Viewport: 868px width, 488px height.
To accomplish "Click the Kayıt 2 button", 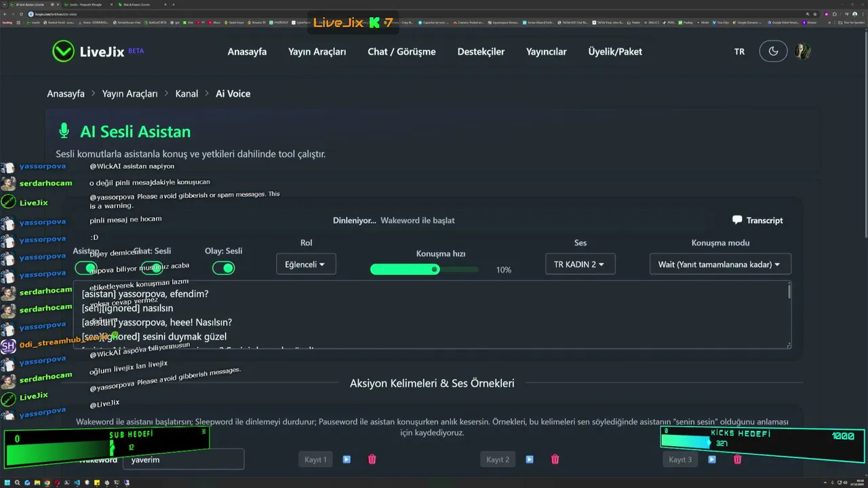I will pos(498,460).
